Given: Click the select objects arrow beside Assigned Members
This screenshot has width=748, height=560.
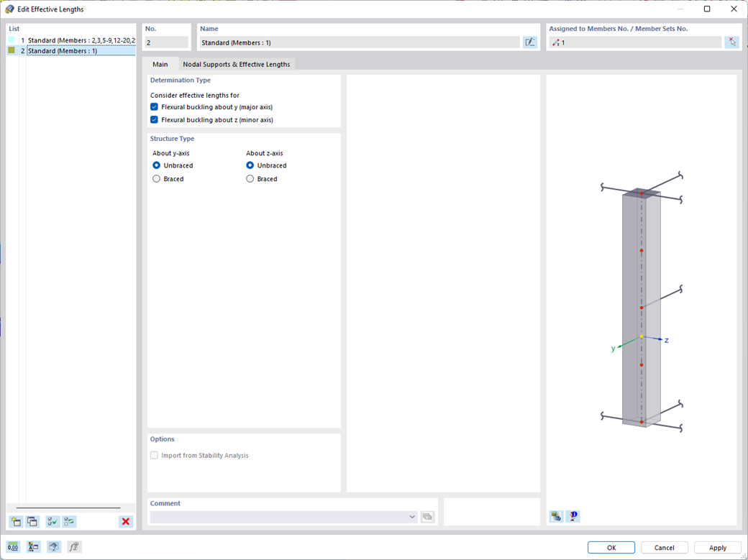Looking at the screenshot, I should pos(732,42).
